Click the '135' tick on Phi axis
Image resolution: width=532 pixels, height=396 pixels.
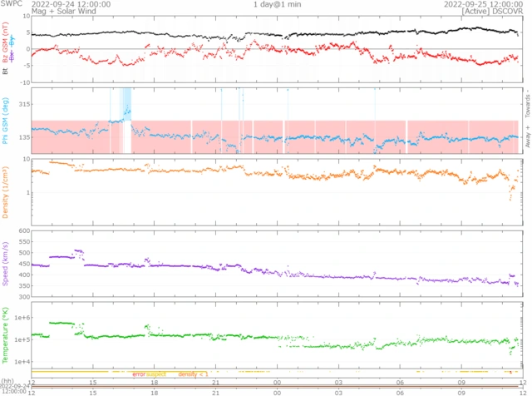24,137
